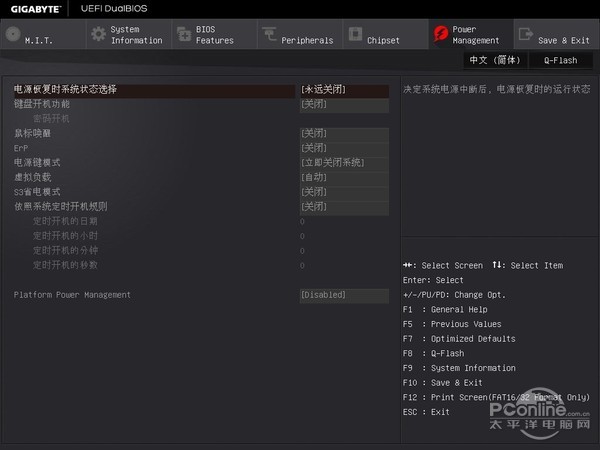Switch to the System Information tab

(x=129, y=34)
